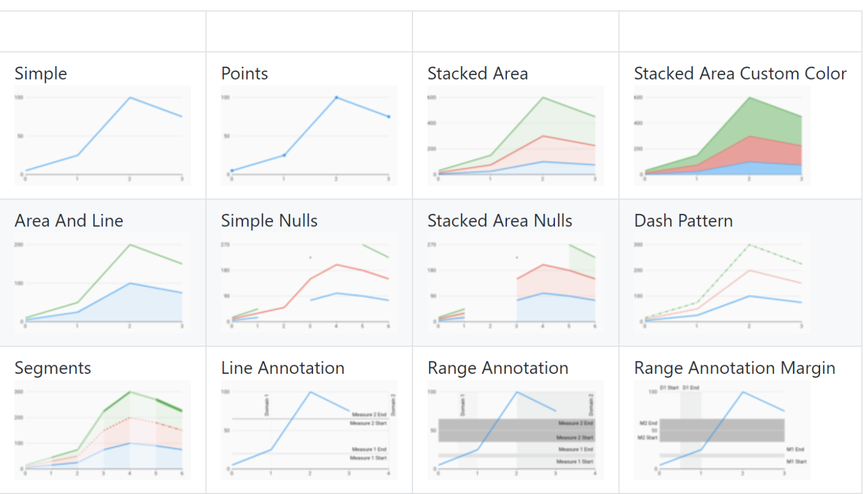The image size is (868, 494).
Task: Click the Area And Line chart preview
Action: (102, 283)
